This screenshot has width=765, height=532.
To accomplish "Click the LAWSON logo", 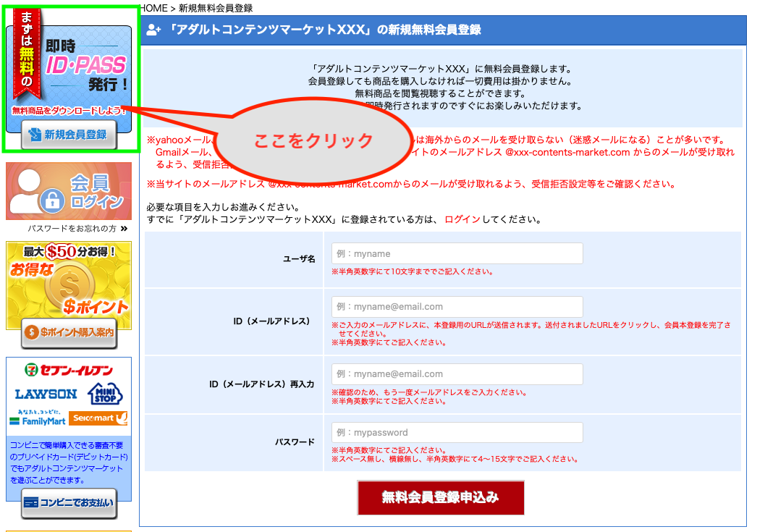I will click(46, 394).
